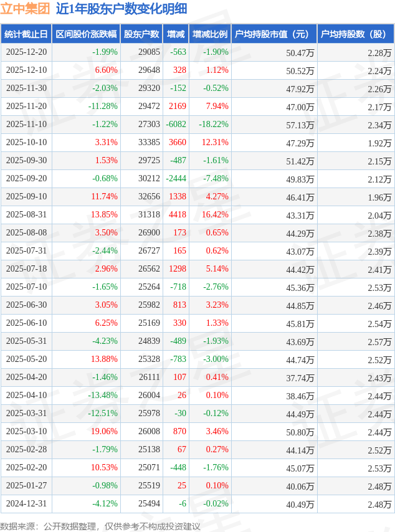Click the 增减 column header
The height and width of the screenshot is (532, 395).
tap(176, 34)
